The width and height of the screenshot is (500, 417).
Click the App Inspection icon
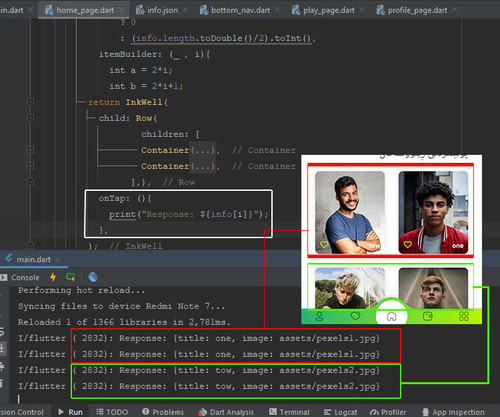click(x=425, y=412)
